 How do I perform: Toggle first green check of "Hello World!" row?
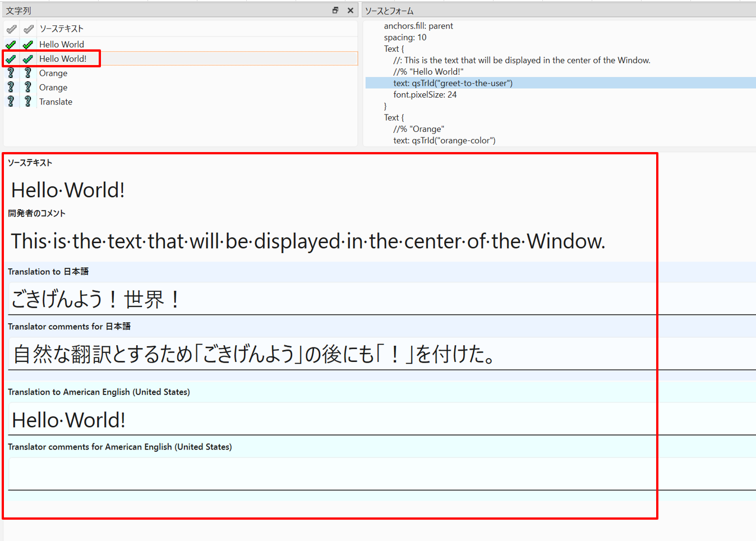[11, 59]
